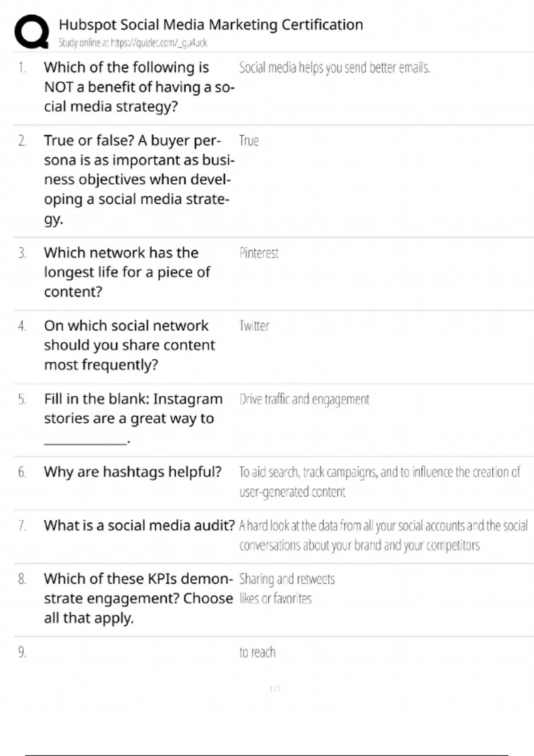The width and height of the screenshot is (534, 756).
Task: Click the page number indicator 1/7
Action: (x=275, y=689)
